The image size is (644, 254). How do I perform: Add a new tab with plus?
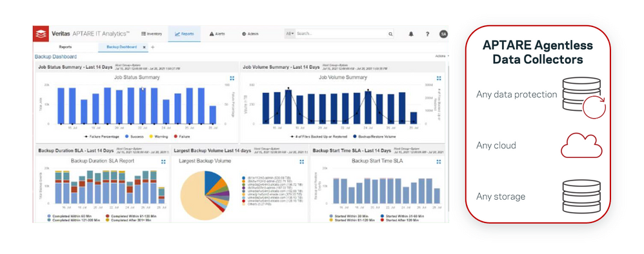(x=153, y=47)
